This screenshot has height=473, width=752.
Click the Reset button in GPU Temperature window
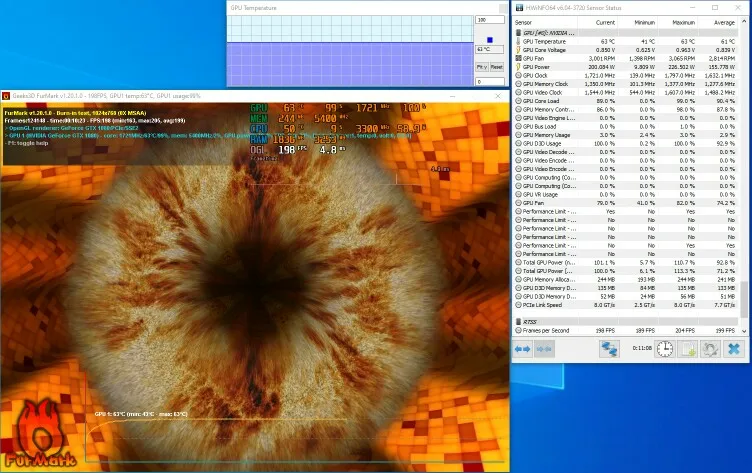(497, 67)
